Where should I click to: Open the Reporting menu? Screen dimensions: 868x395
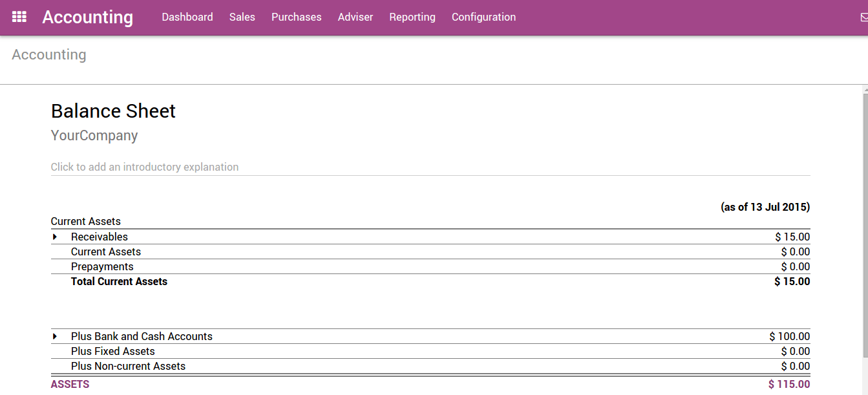pyautogui.click(x=412, y=17)
